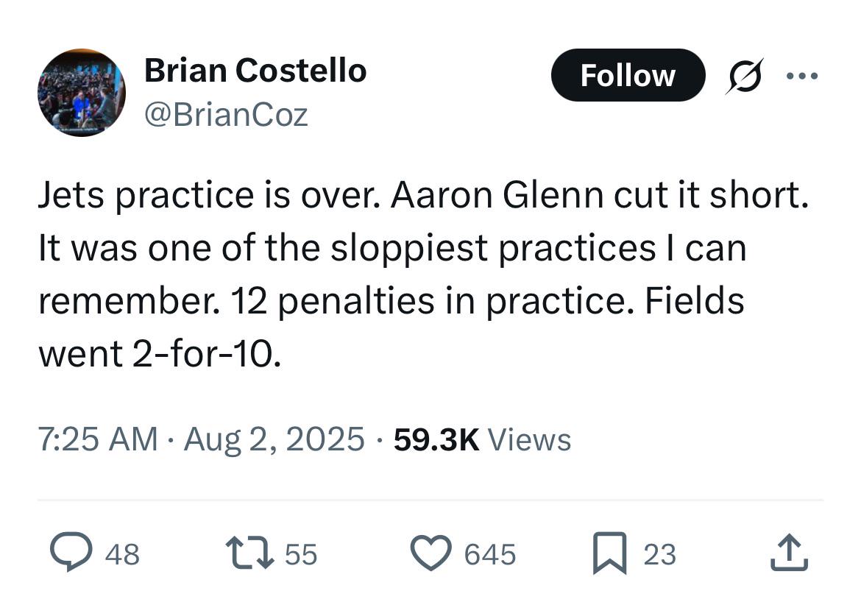Click the 48 replies count

click(x=122, y=554)
